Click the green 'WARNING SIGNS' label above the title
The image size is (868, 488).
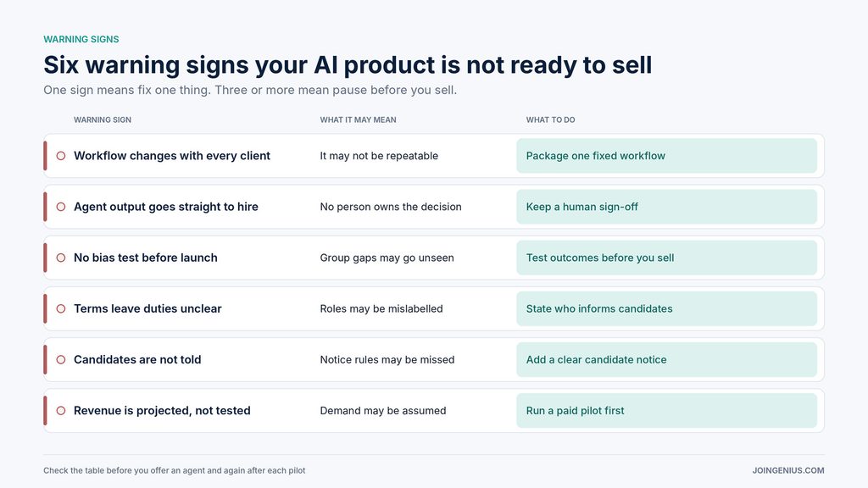(81, 39)
